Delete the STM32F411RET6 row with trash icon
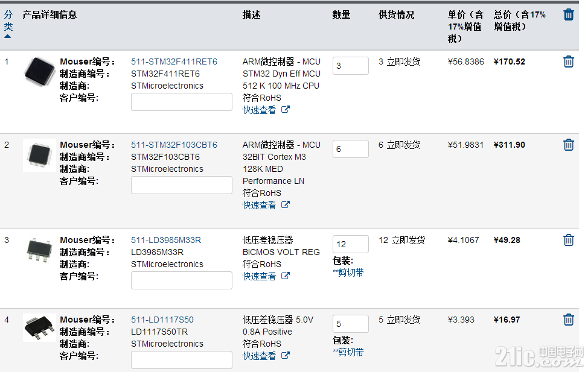This screenshot has width=588, height=372. point(569,61)
